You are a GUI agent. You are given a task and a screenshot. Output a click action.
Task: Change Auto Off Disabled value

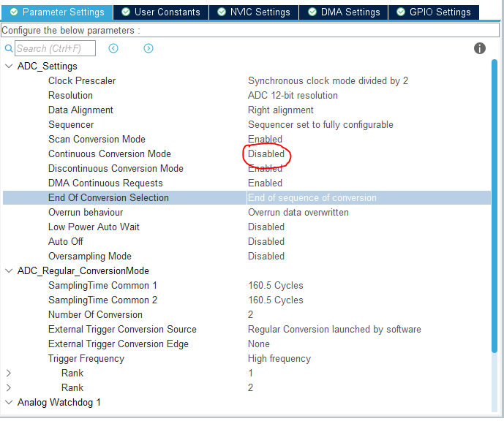click(x=266, y=242)
